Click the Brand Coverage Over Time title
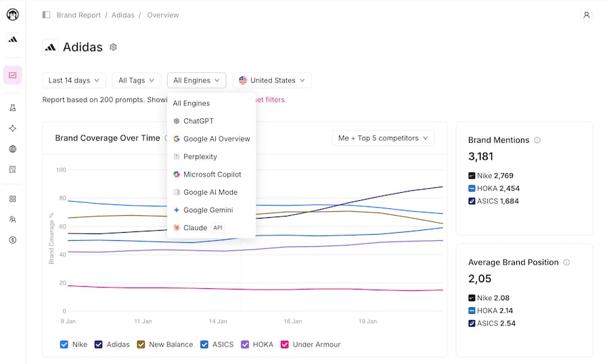The image size is (609, 364). tap(108, 138)
